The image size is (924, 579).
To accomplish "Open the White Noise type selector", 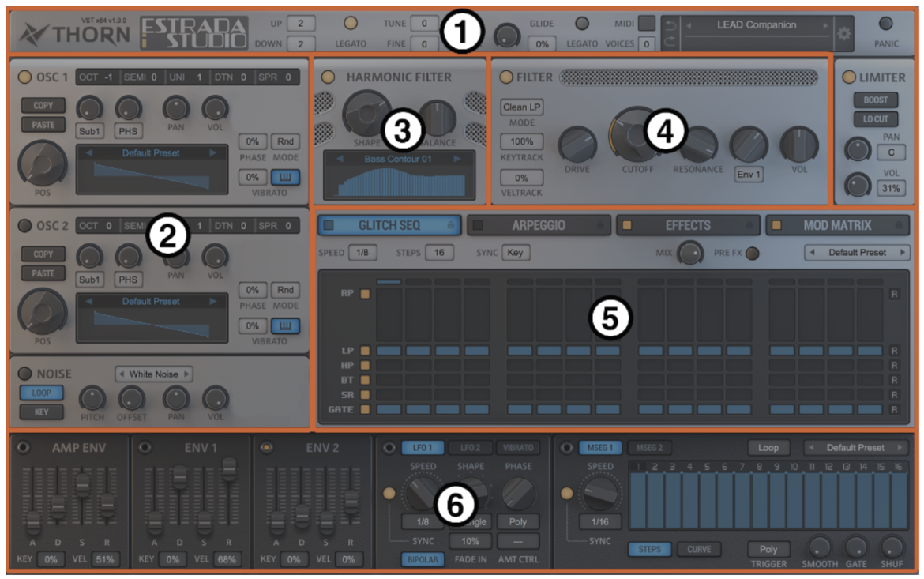I will (154, 374).
